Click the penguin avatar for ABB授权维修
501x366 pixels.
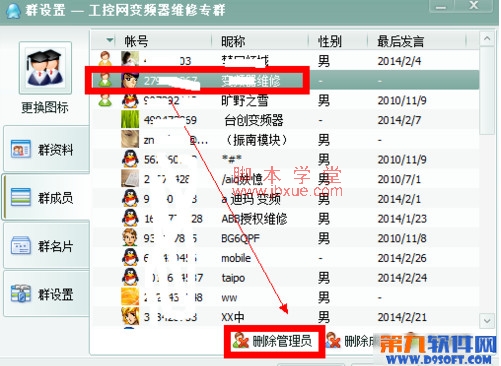[130, 218]
